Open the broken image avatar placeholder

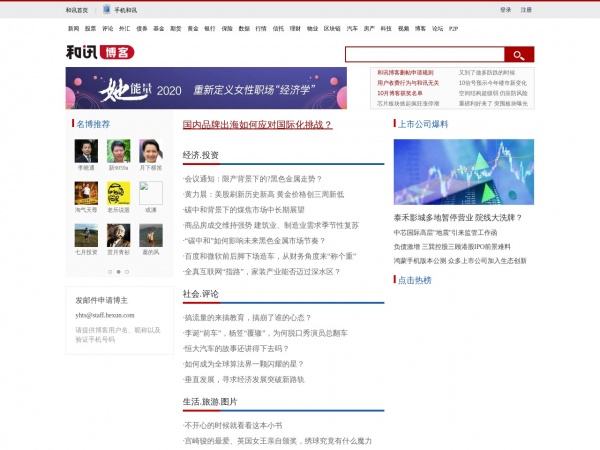pyautogui.click(x=151, y=193)
